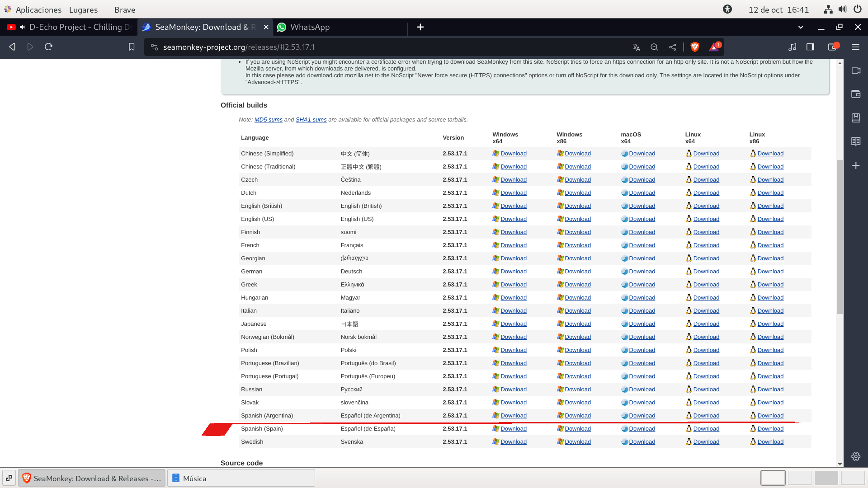Open the reading list sidebar icon
868x488 pixels.
[x=856, y=141]
